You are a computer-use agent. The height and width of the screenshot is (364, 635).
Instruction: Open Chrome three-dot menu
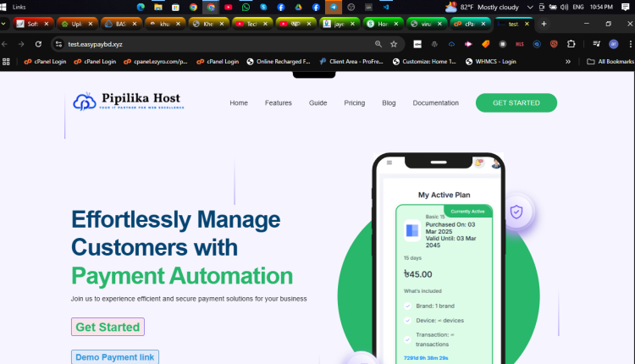click(x=630, y=44)
